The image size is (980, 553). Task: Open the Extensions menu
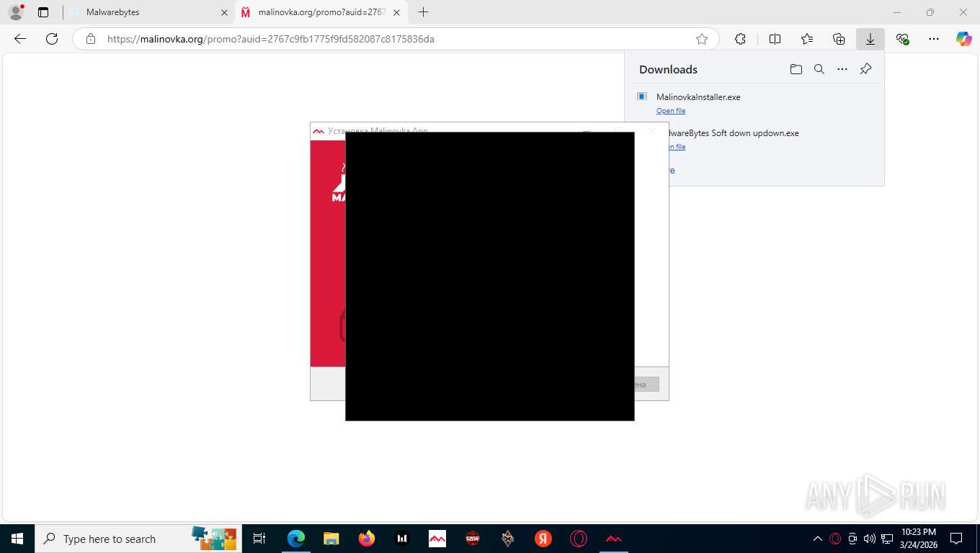740,39
